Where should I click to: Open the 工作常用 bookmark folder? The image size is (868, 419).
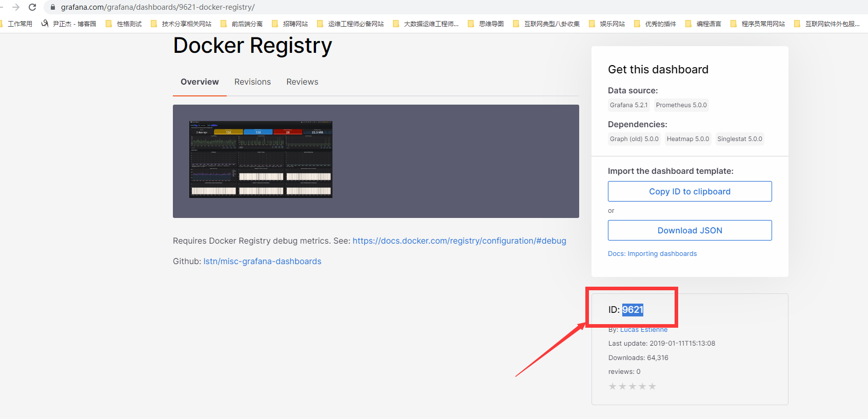[x=16, y=24]
